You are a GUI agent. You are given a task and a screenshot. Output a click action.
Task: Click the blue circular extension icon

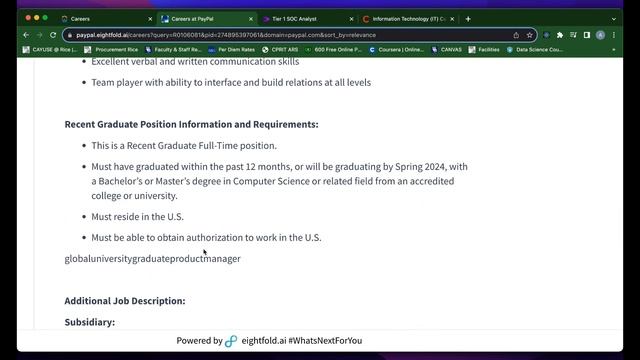point(547,35)
